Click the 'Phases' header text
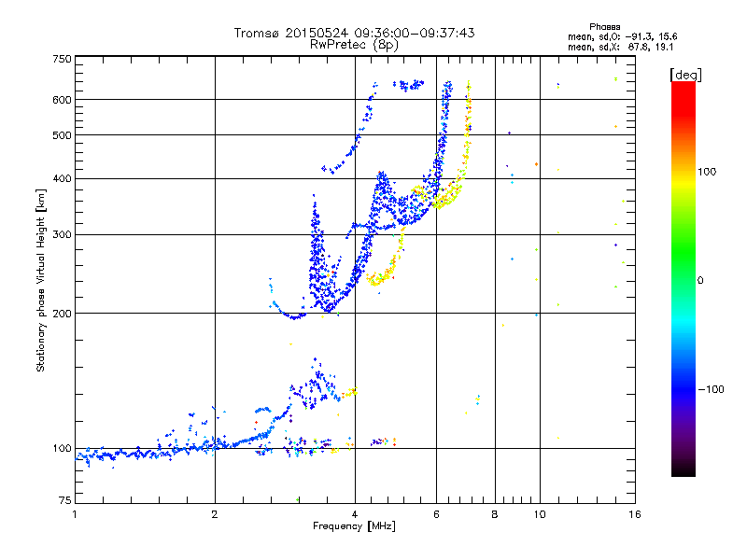Viewport: 747px width, 560px height. click(604, 27)
